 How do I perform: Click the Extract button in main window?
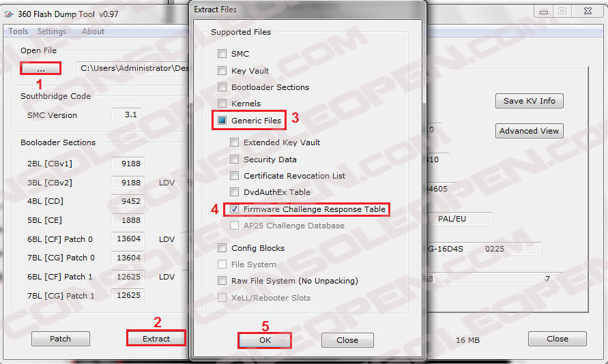(156, 339)
